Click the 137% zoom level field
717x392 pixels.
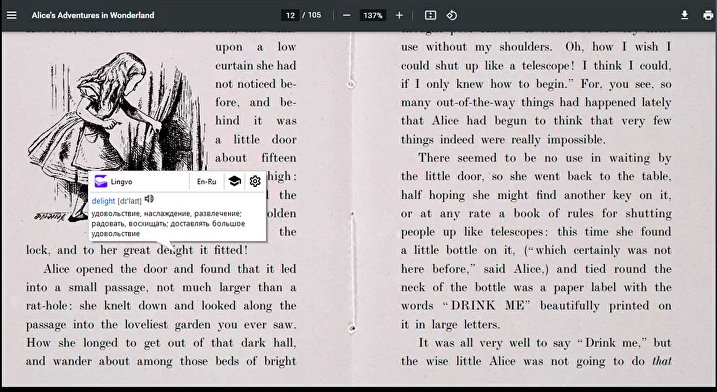[x=373, y=15]
